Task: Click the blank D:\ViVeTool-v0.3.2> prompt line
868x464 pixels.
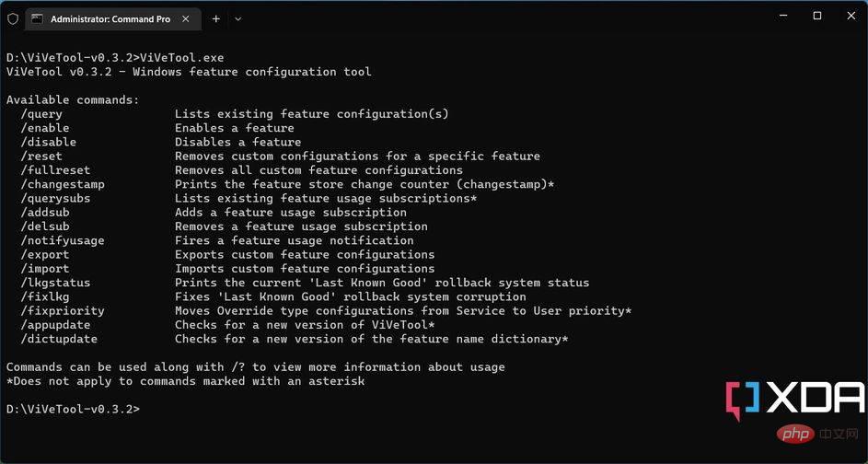Action: pos(73,409)
